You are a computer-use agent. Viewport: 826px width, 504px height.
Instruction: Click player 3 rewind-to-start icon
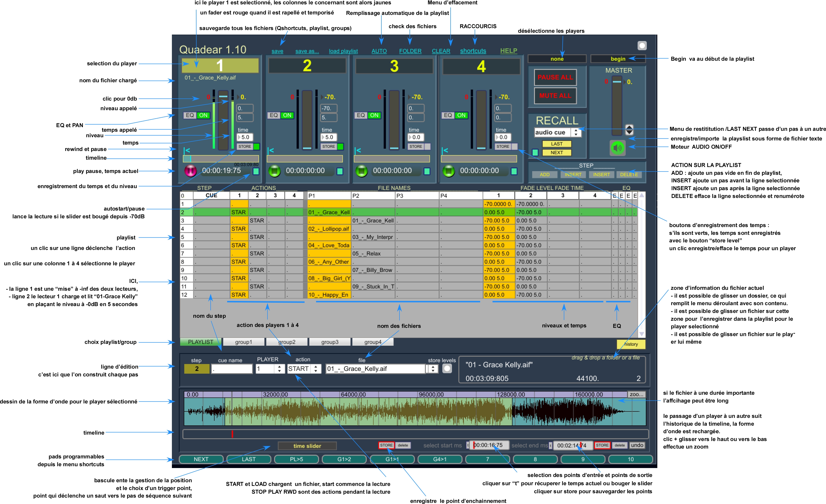(x=358, y=151)
